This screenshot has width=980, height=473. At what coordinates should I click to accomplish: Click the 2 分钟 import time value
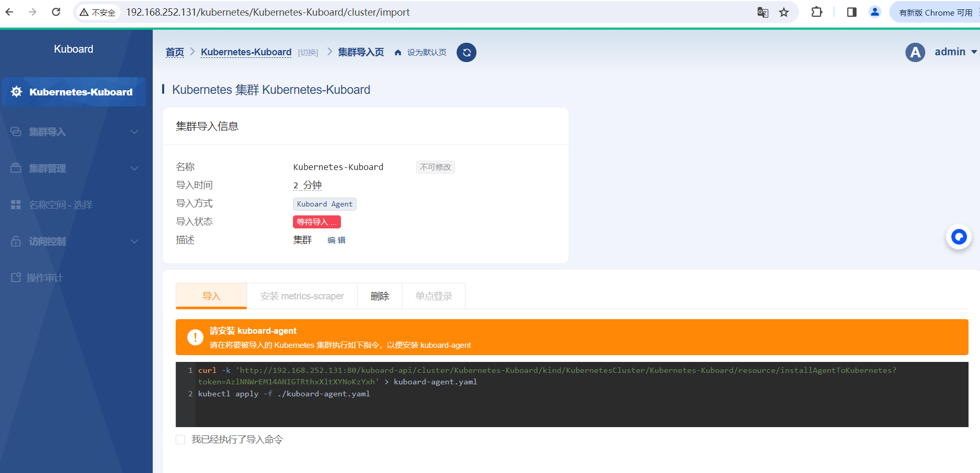308,185
